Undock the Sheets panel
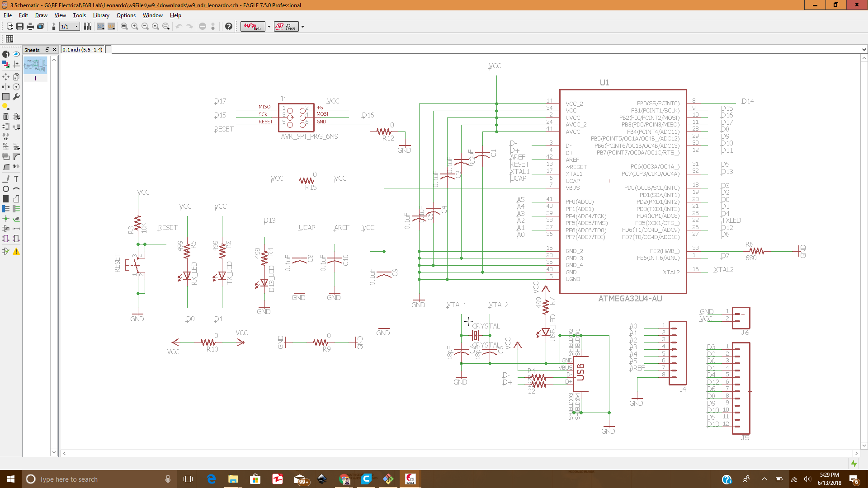Image resolution: width=868 pixels, height=488 pixels. (47, 50)
